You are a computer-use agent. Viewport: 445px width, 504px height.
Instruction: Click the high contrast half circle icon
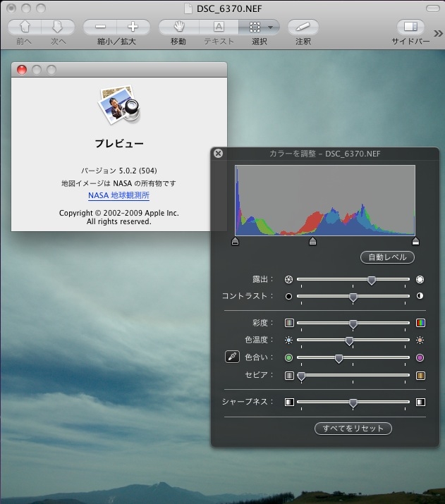(x=420, y=296)
